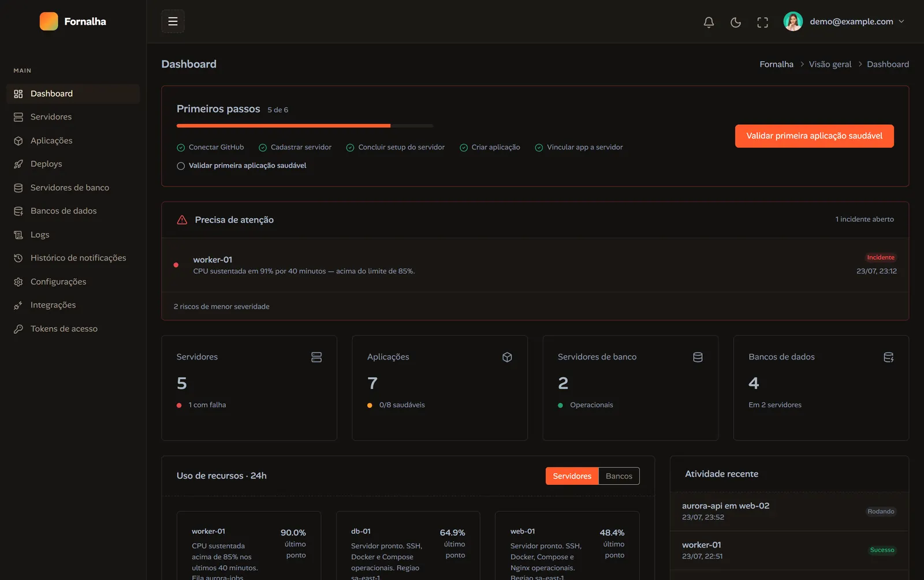Screen dimensions: 924x580
Task: Expand 2 riscos de menor severidade
Action: coord(221,306)
